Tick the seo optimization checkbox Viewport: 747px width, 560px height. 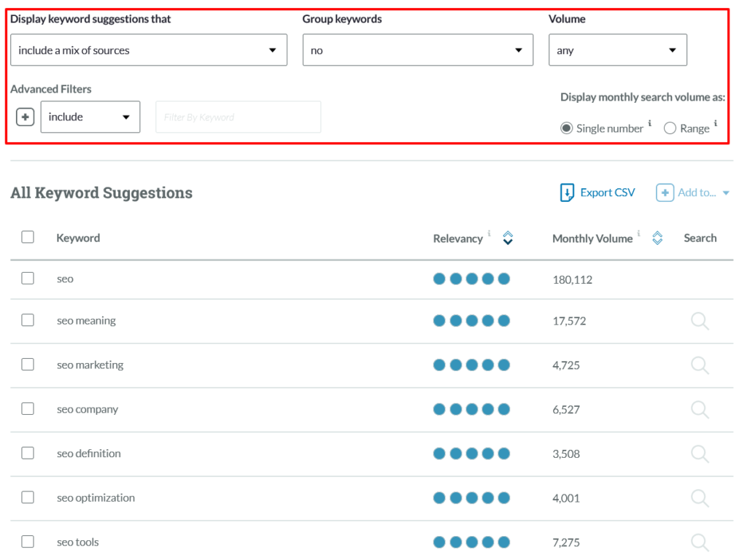click(x=28, y=497)
